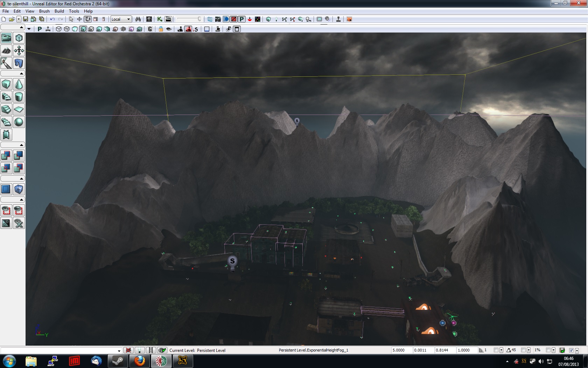Create a Sheet builder brush
This screenshot has width=588, height=368.
coord(19,109)
